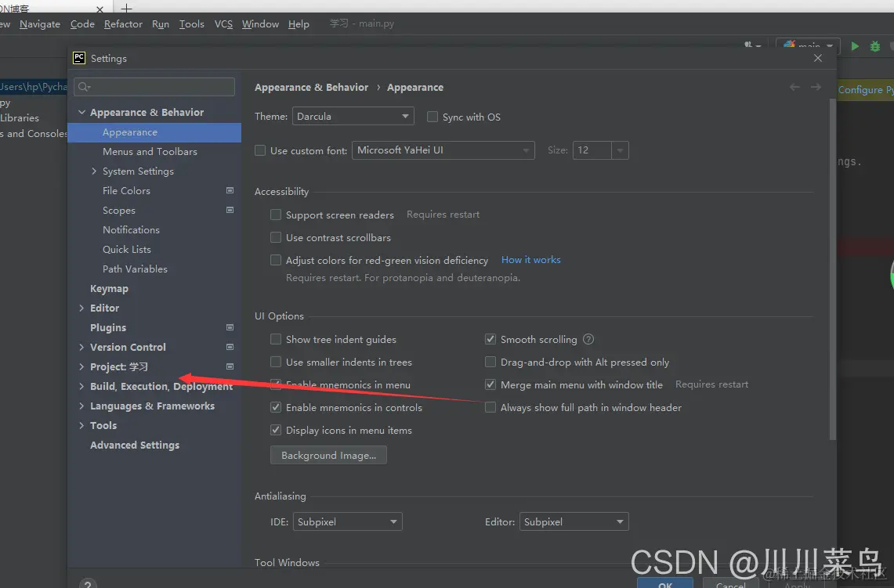Expand Languages & Frameworks node
894x588 pixels.
coord(81,406)
